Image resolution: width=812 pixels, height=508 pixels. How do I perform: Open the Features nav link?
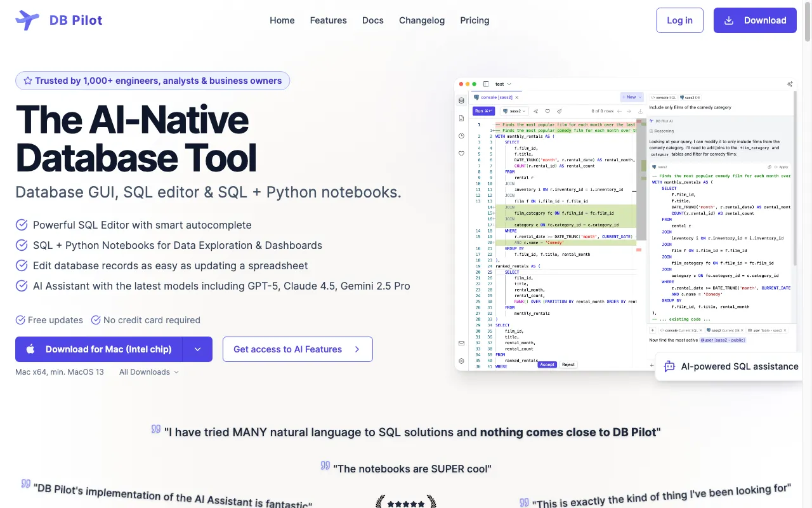[329, 20]
